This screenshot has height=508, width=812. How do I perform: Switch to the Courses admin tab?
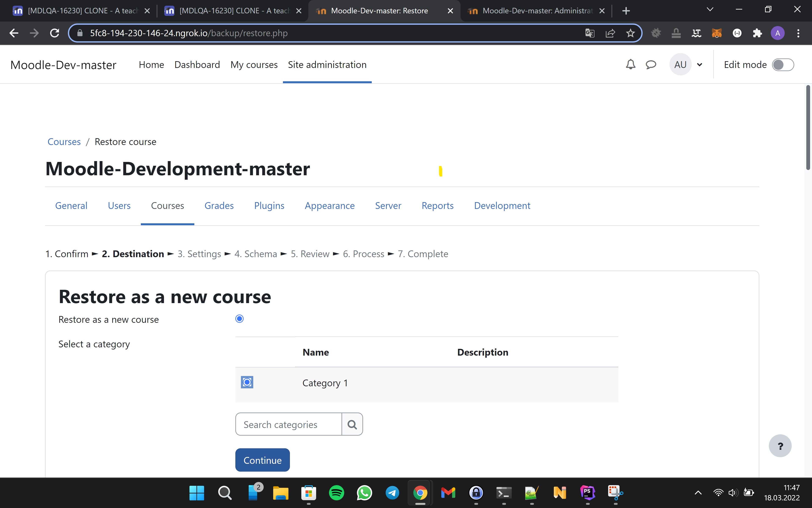point(167,206)
